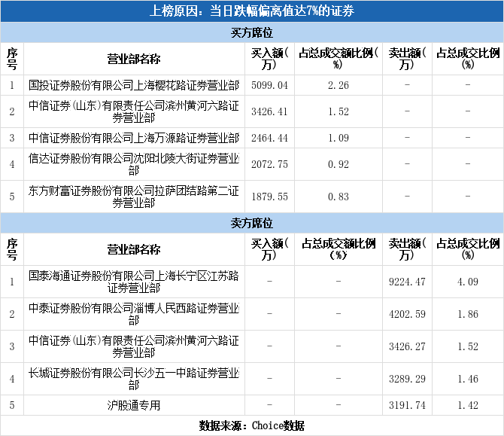This screenshot has width=504, height=436.
Task: Click percentage value 1.42
Action: (x=468, y=405)
